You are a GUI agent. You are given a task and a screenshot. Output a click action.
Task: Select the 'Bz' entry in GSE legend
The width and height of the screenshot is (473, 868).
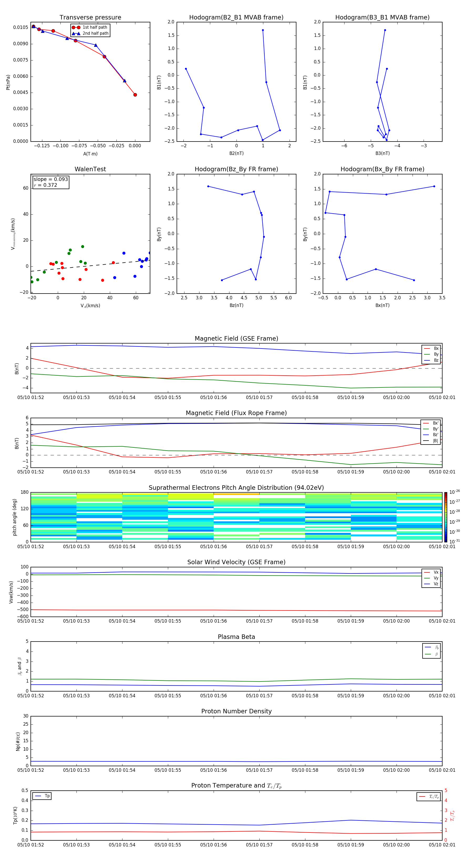coord(431,361)
